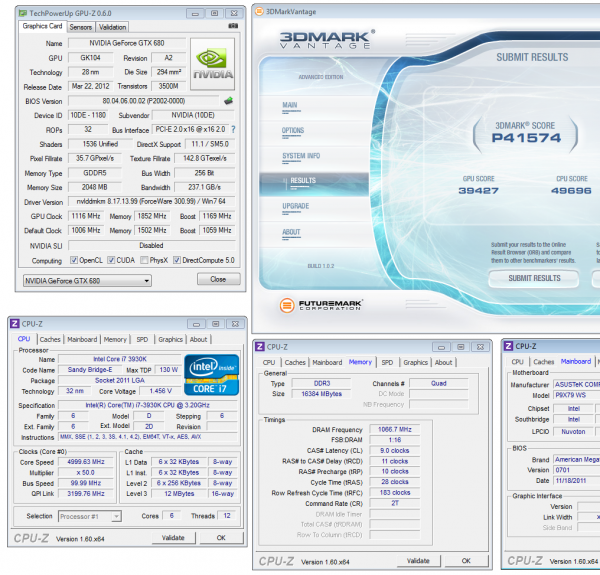Click the GPU-Z camera screenshot icon

pyautogui.click(x=233, y=26)
